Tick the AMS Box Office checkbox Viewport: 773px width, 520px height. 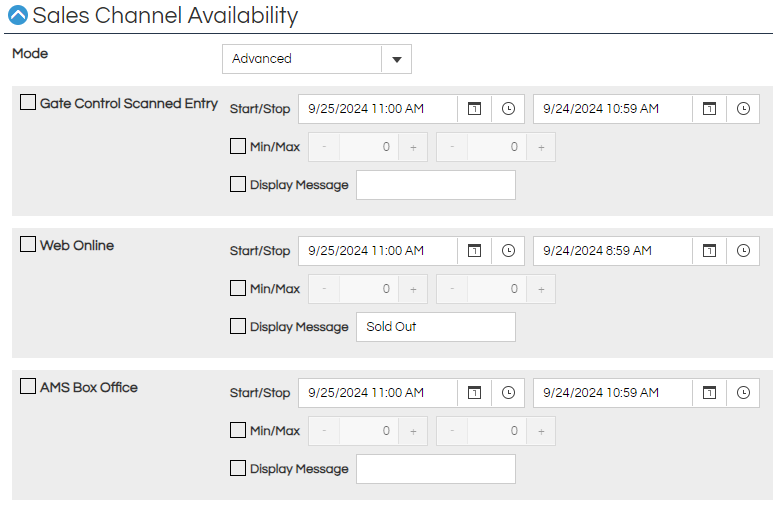tap(28, 387)
